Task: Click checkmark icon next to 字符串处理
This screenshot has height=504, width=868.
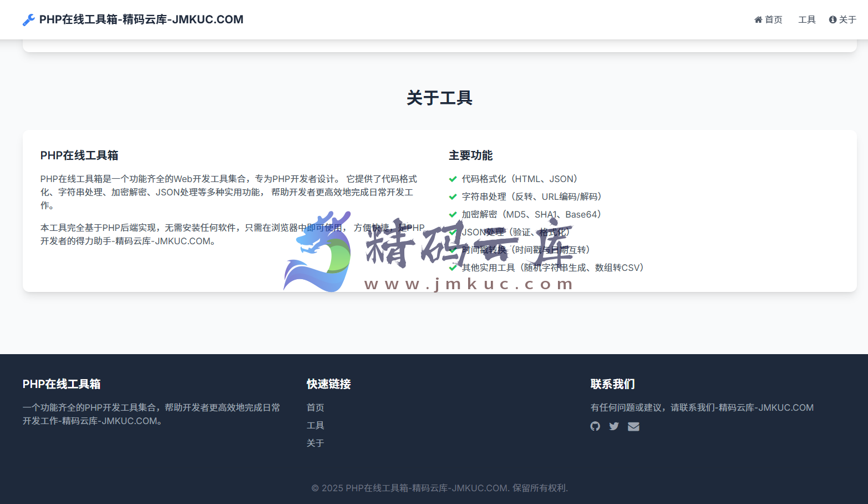Action: click(453, 197)
